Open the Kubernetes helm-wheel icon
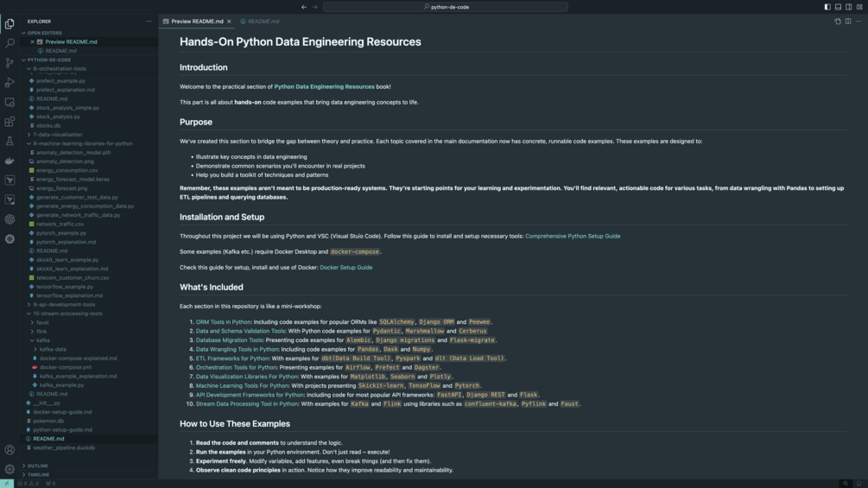 tap(10, 239)
